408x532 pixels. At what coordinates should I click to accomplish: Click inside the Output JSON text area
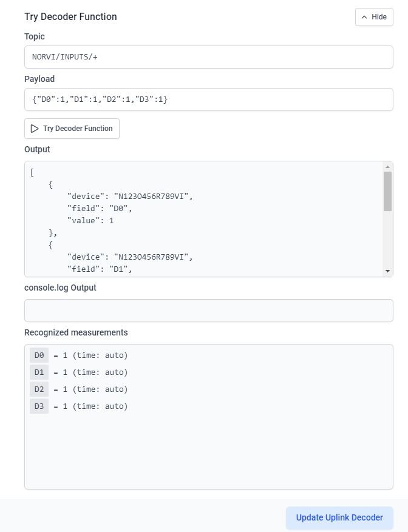pyautogui.click(x=243, y=231)
